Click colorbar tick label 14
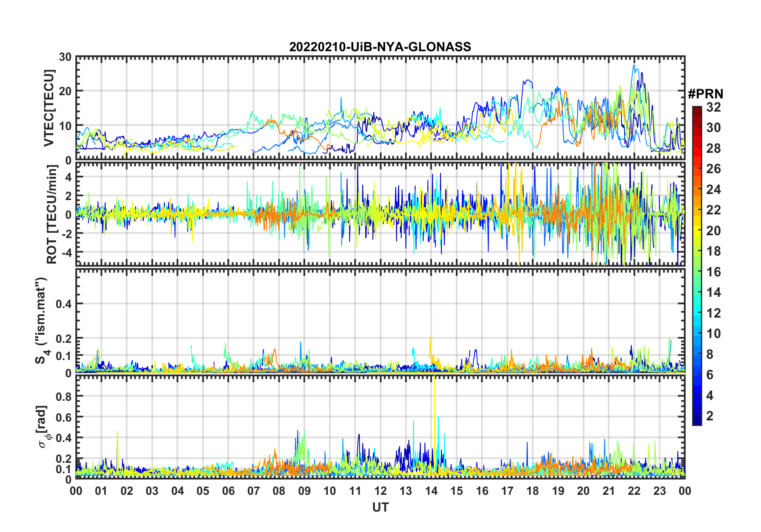Image resolution: width=761 pixels, height=532 pixels. [713, 292]
